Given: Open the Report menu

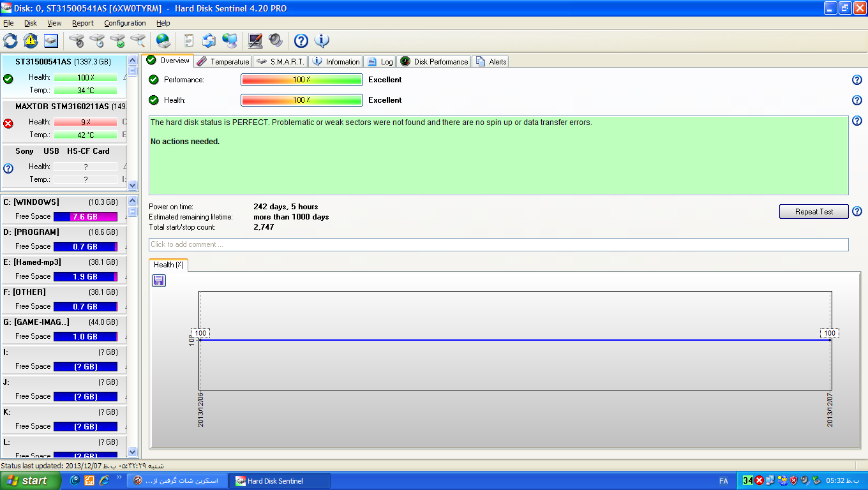Looking at the screenshot, I should click(x=83, y=23).
